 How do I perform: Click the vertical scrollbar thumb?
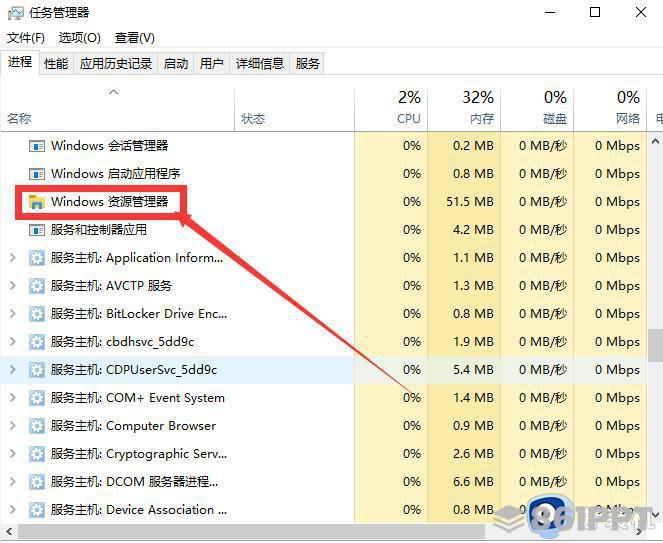[x=655, y=345]
